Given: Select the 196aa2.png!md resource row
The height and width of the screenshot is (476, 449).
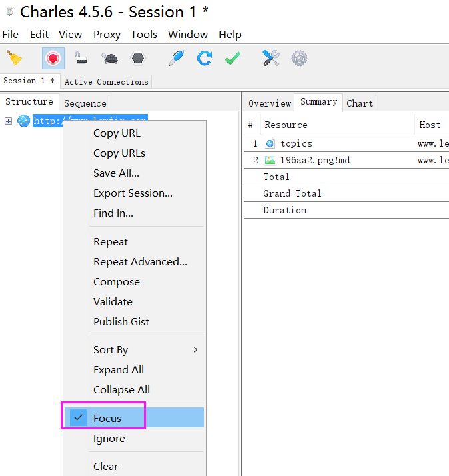Looking at the screenshot, I should 346,160.
